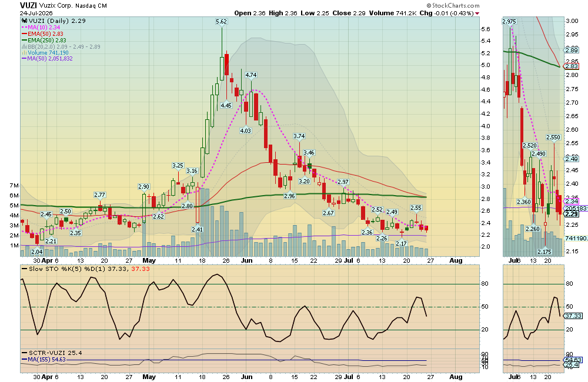Click the Chg -0.01 (-0.43%) text
This screenshot has width=588, height=382.
point(446,13)
